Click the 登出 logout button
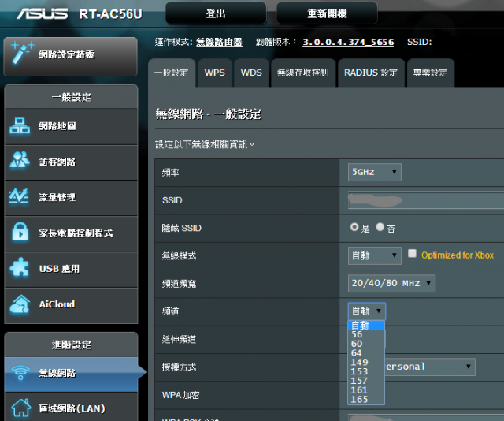Image resolution: width=504 pixels, height=421 pixels. click(216, 13)
